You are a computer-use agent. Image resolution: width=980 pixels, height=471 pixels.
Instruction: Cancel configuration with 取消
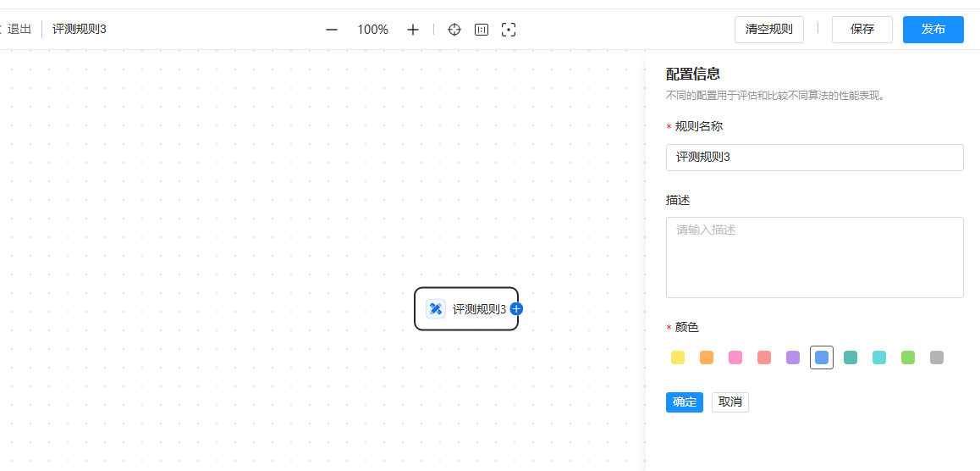pos(729,402)
